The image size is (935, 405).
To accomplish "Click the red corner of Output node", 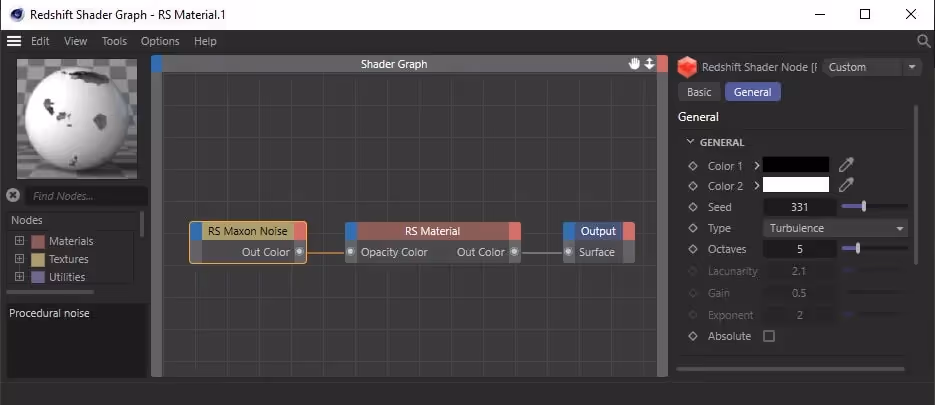I will (x=629, y=231).
